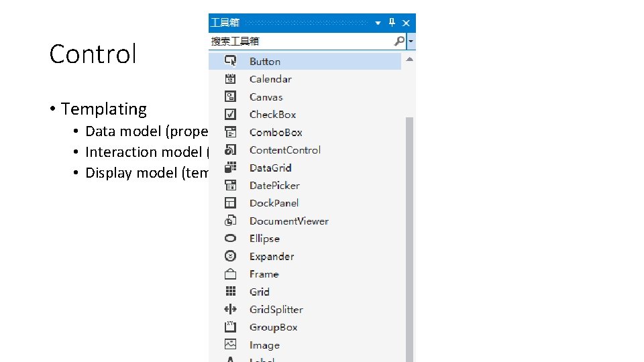Image resolution: width=644 pixels, height=362 pixels.
Task: Click the scrollbar up arrow
Action: [409, 60]
